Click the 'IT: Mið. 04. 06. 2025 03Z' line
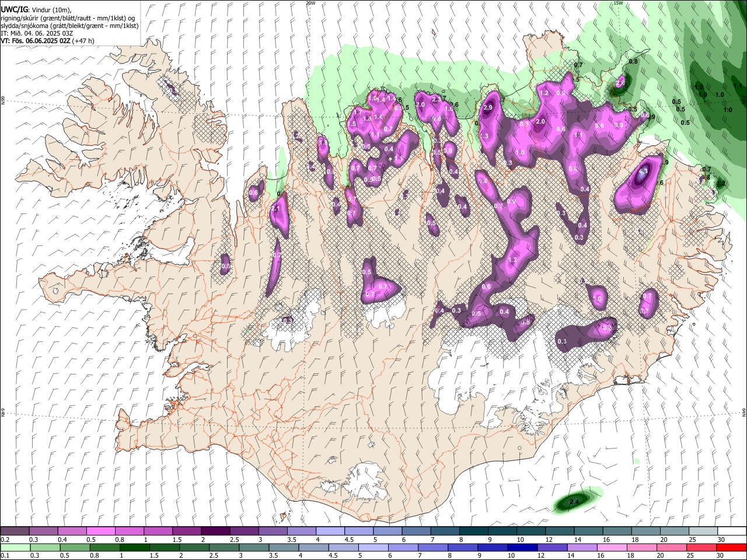This screenshot has height=560, width=747. coord(37,33)
